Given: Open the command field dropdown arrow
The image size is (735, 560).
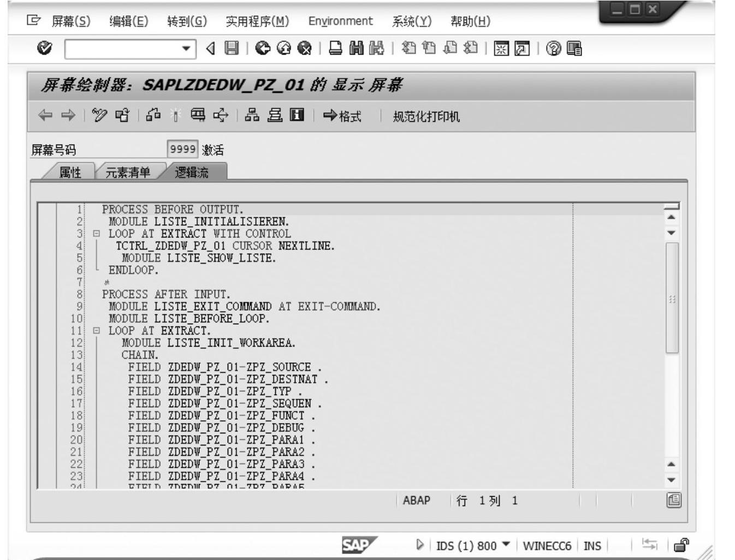Looking at the screenshot, I should pyautogui.click(x=186, y=49).
